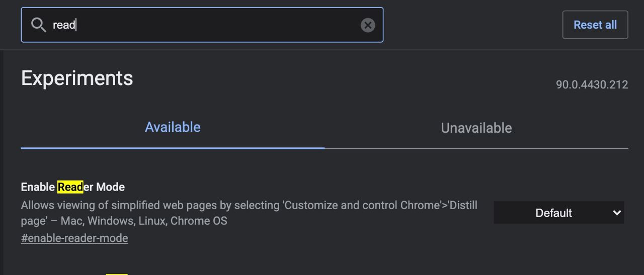
Task: Click the yellow highlighted 'Read' text
Action: tap(70, 187)
